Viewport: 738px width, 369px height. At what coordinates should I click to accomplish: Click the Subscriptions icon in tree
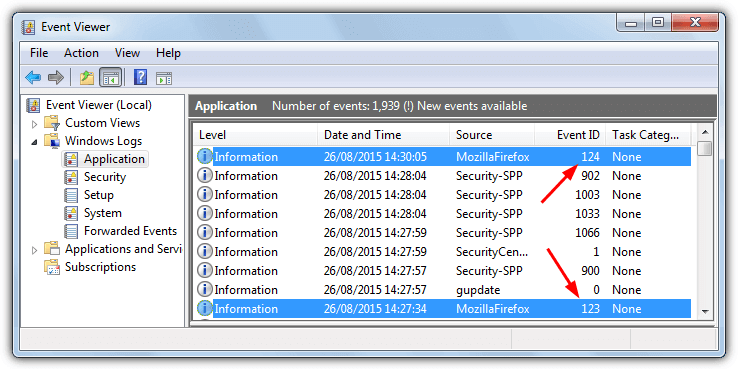click(x=52, y=267)
